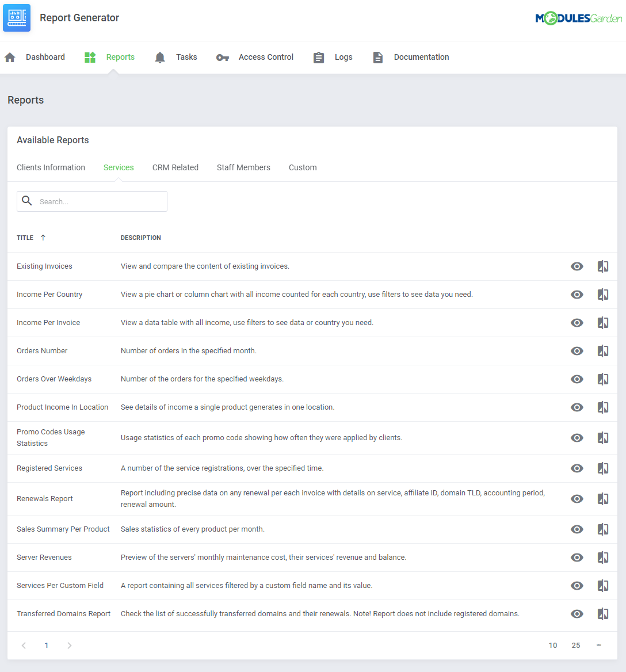Preview the Existing Invoices report via the eye icon

tap(577, 266)
